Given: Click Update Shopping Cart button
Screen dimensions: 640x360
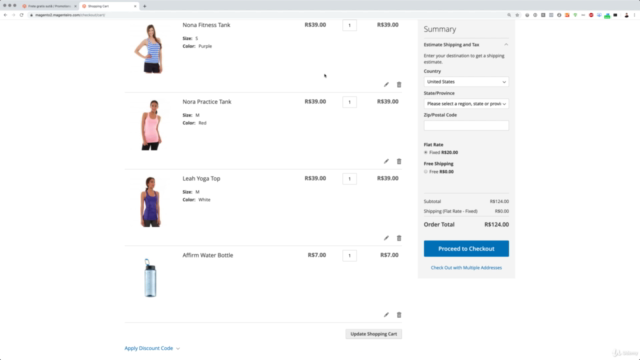Looking at the screenshot, I should click(373, 334).
